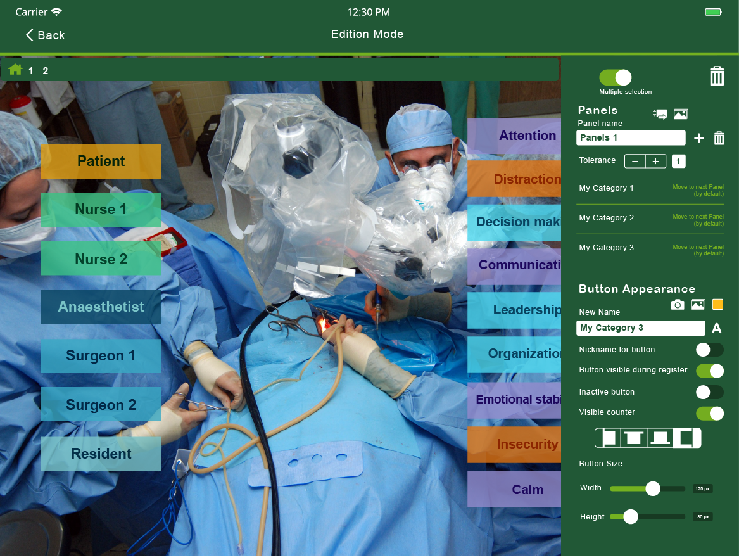Viewport: 739px width, 560px height.
Task: Toggle Button visible during register
Action: (710, 371)
